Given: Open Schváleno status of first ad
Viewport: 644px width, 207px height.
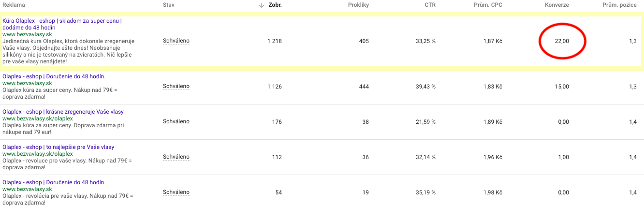Looking at the screenshot, I should pos(176,41).
